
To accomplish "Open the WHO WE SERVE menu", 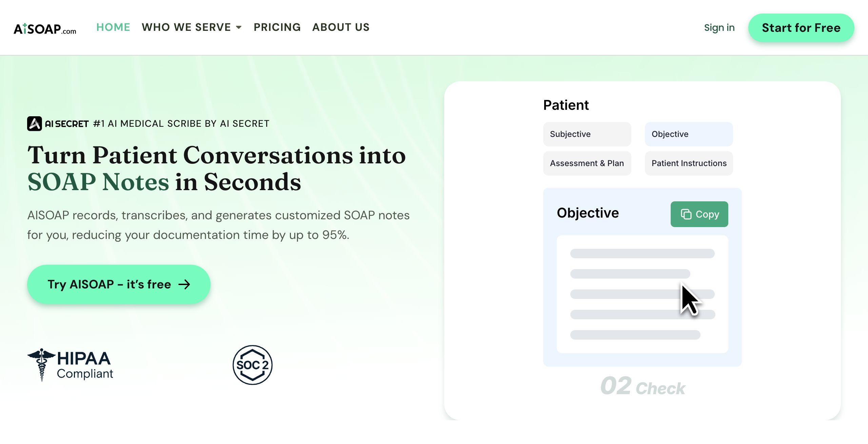I will click(192, 27).
